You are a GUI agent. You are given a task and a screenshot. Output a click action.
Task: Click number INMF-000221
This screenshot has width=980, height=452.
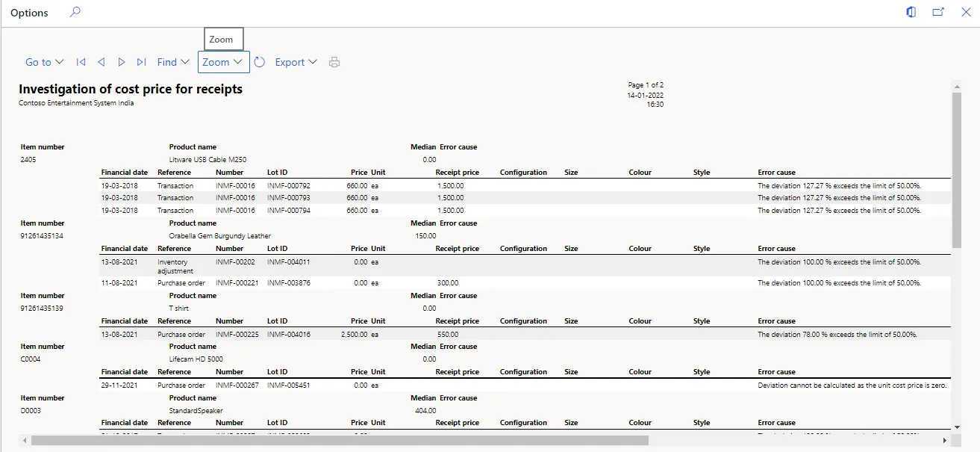pyautogui.click(x=237, y=282)
